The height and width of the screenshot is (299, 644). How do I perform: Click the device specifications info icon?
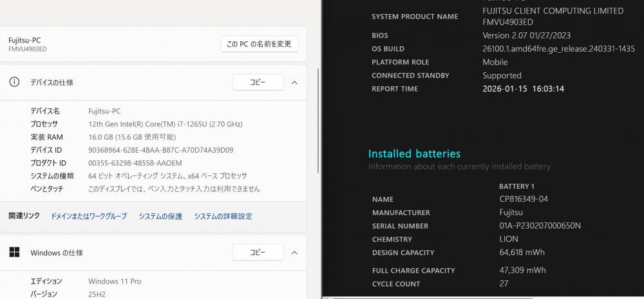click(14, 82)
